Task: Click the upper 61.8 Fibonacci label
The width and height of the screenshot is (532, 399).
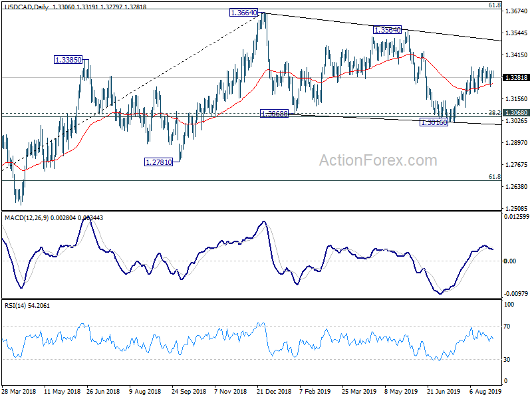Action: [495, 5]
